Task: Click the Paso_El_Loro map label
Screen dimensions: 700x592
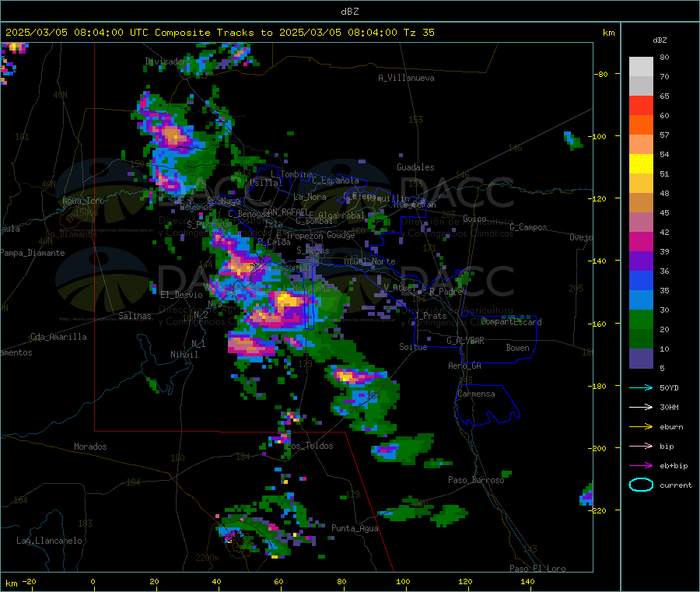Action: point(537,569)
